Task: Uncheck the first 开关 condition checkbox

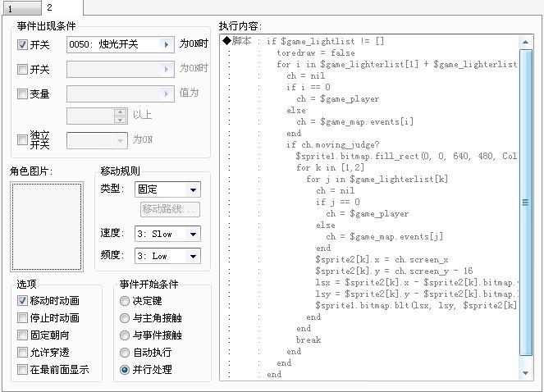Action: [x=22, y=45]
